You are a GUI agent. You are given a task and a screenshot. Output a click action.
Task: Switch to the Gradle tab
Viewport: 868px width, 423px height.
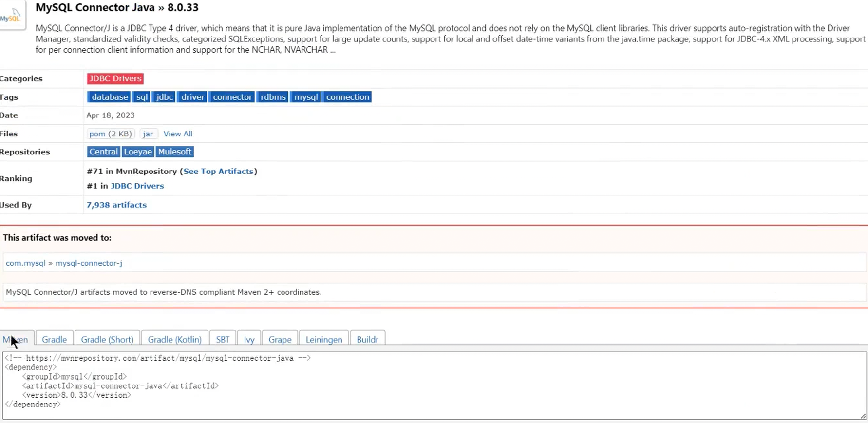click(x=54, y=339)
